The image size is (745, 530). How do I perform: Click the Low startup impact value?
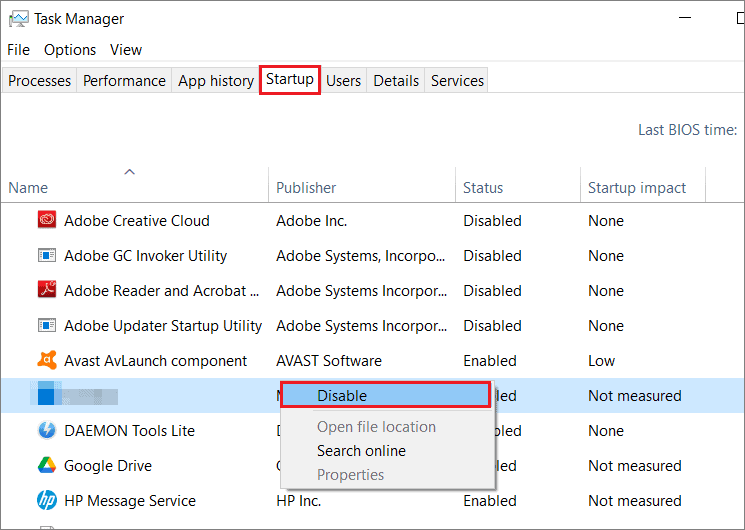[601, 361]
